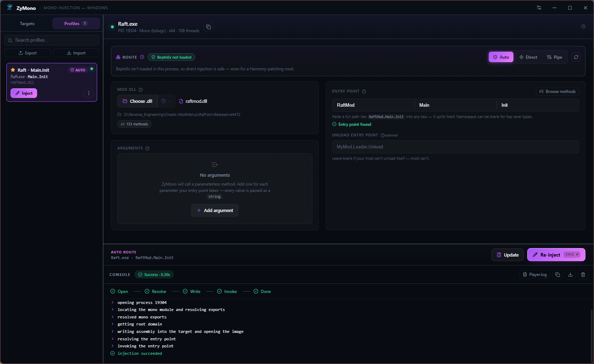Click help icon at far right of Raft.exe header

(583, 27)
